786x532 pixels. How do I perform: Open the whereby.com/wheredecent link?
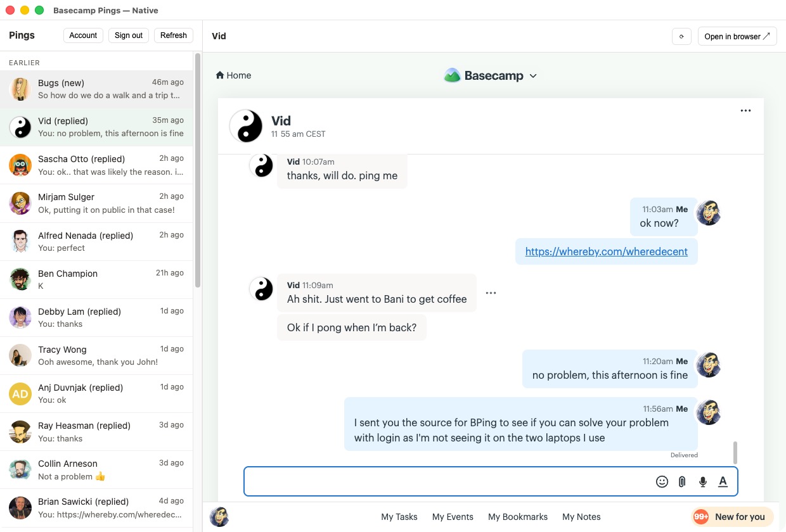(607, 251)
